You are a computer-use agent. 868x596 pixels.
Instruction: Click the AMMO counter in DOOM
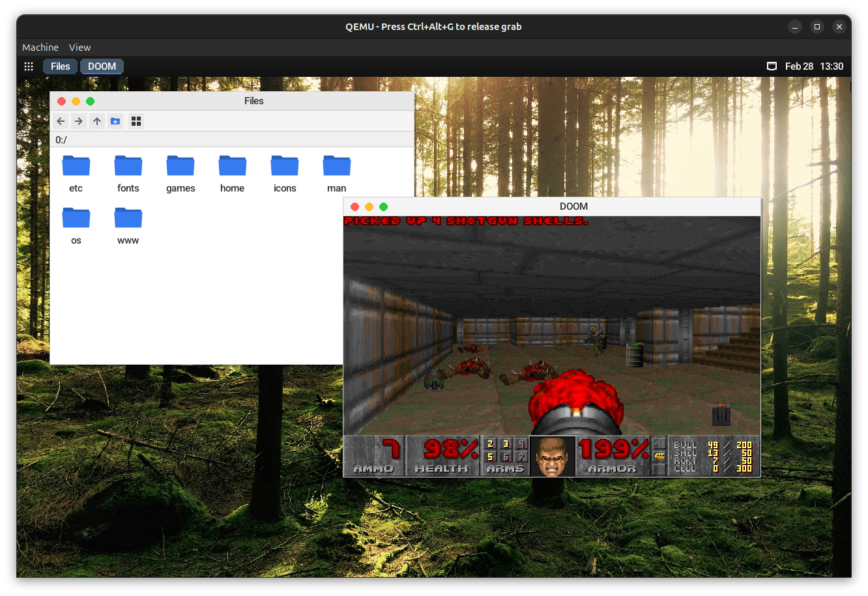(374, 456)
